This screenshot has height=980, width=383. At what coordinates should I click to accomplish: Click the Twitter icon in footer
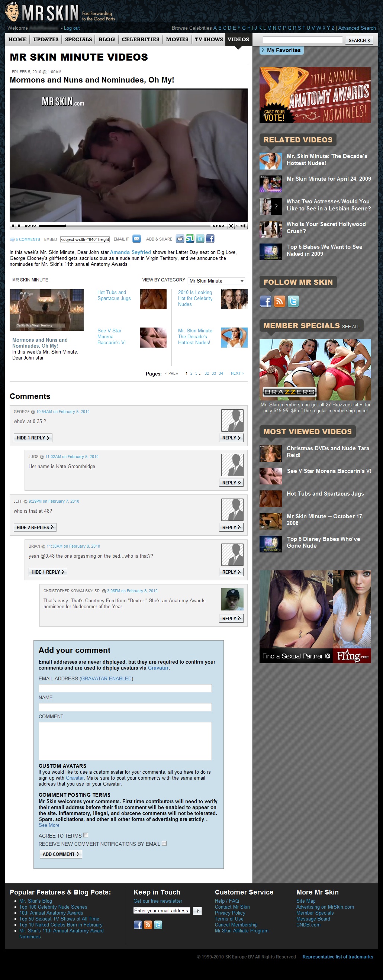(x=158, y=925)
